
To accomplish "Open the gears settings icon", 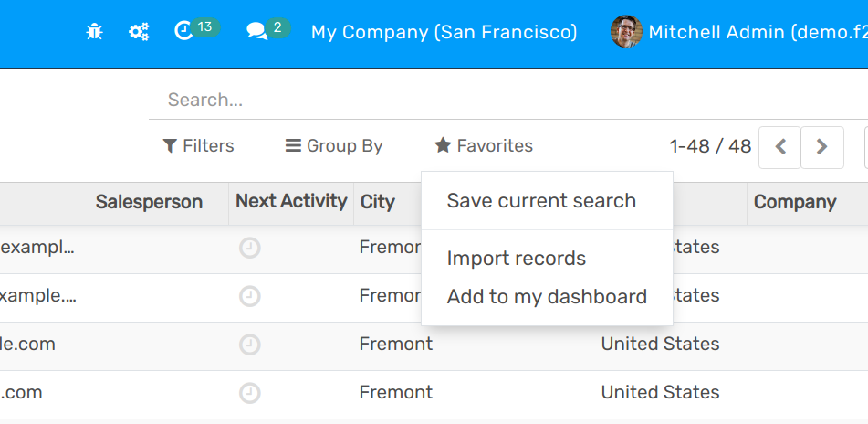I will click(139, 32).
